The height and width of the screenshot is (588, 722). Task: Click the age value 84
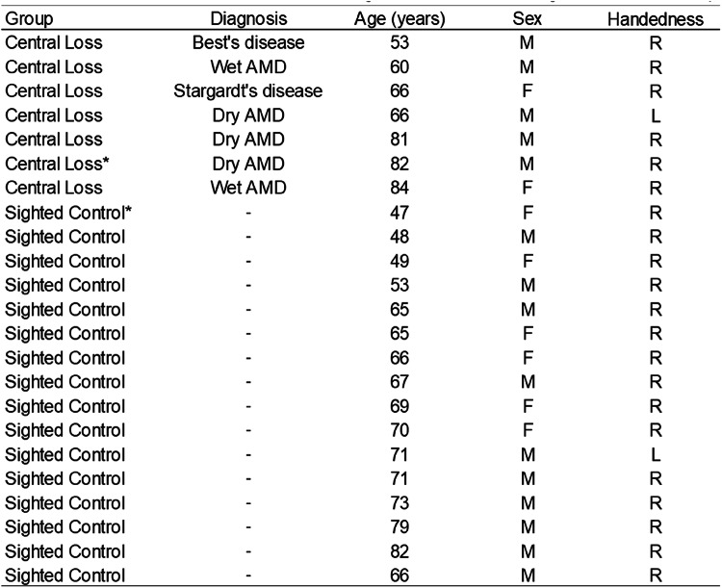(400, 188)
